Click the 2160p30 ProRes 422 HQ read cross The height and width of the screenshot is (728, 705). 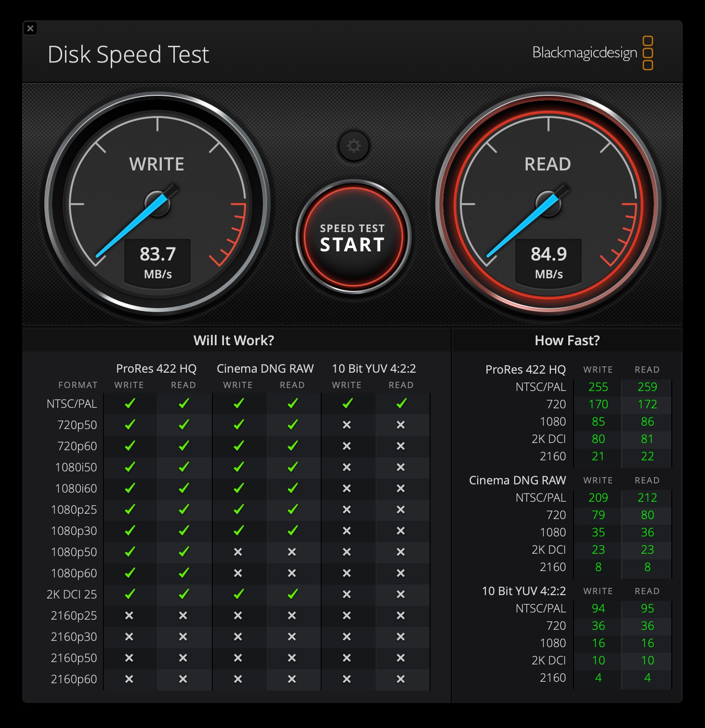tap(183, 637)
